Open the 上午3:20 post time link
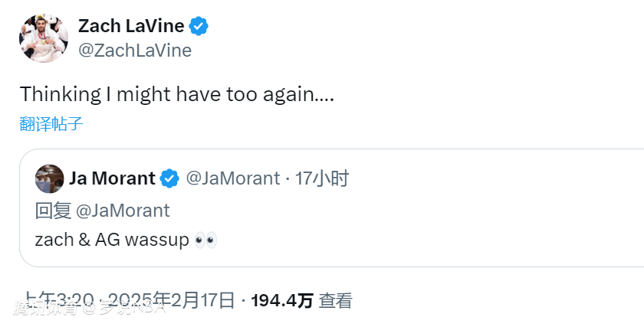 coord(60,300)
